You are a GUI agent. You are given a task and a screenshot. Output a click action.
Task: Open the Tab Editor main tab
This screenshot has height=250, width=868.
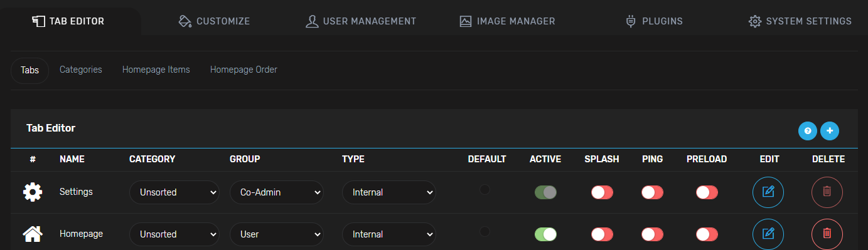point(68,21)
